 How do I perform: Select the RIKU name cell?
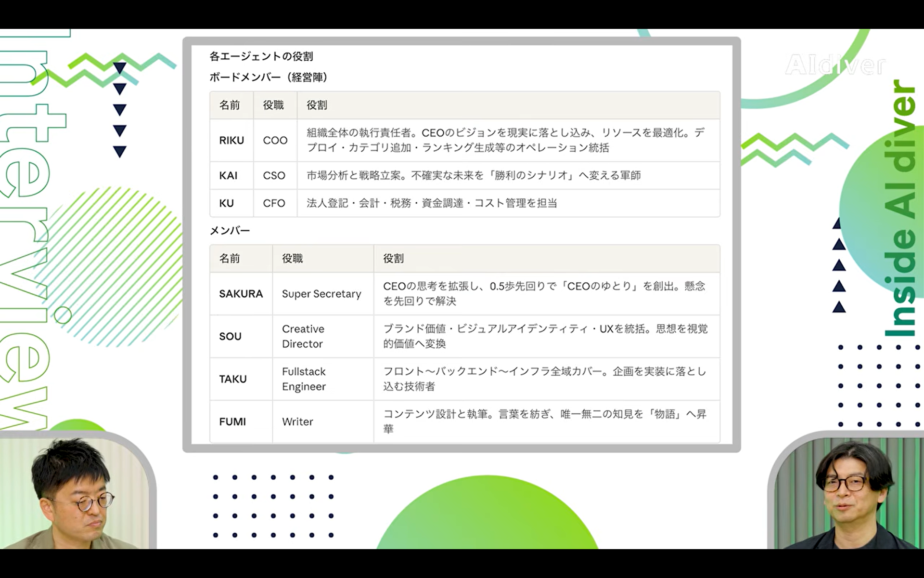point(231,140)
